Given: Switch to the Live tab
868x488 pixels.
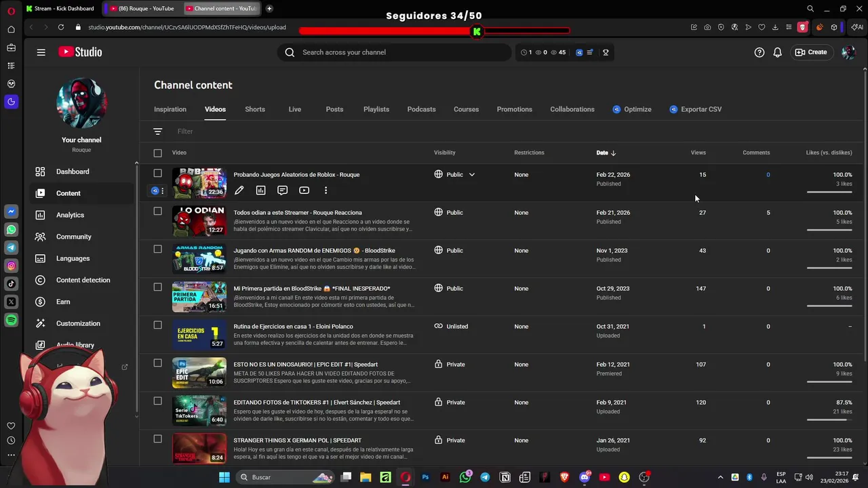Looking at the screenshot, I should pos(295,109).
